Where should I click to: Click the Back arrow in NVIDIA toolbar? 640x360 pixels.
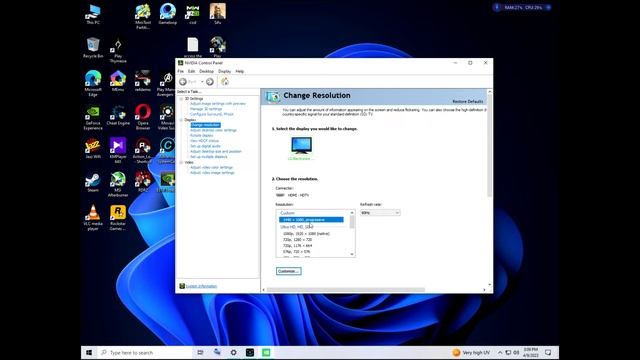point(183,82)
